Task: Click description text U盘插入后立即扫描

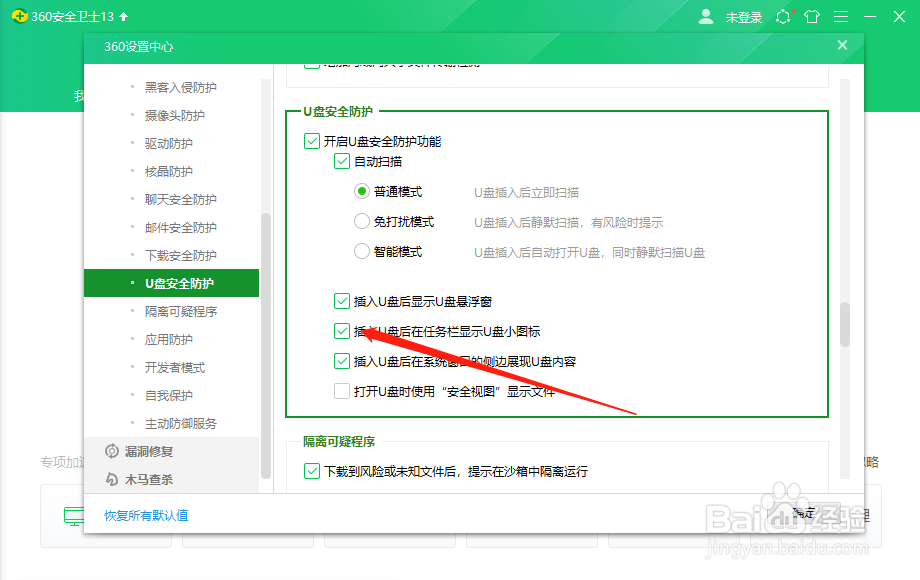Action: tap(526, 192)
